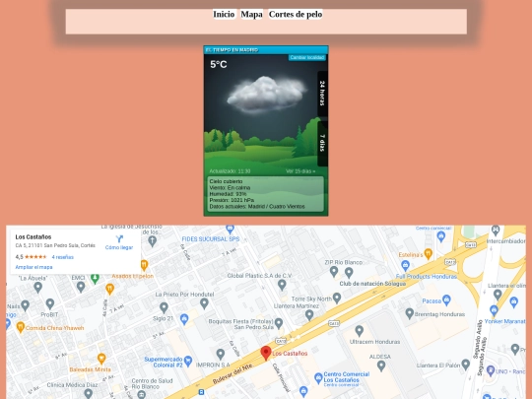Image resolution: width=532 pixels, height=399 pixels.
Task: Click the ALDESA location pin
Action: 381,366
